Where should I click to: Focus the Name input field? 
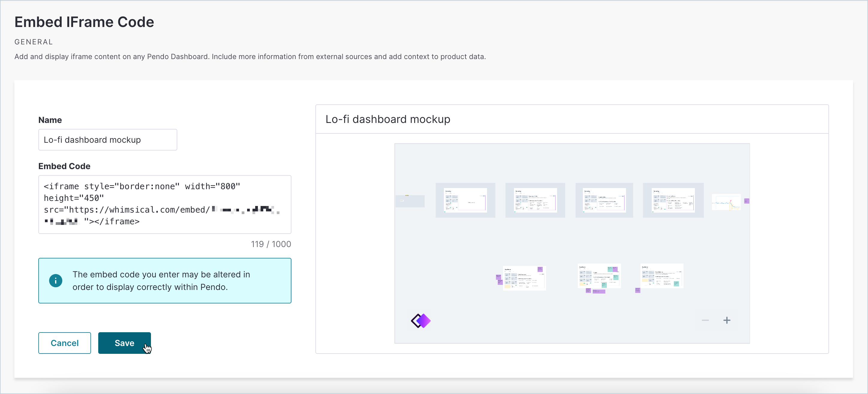pos(108,140)
